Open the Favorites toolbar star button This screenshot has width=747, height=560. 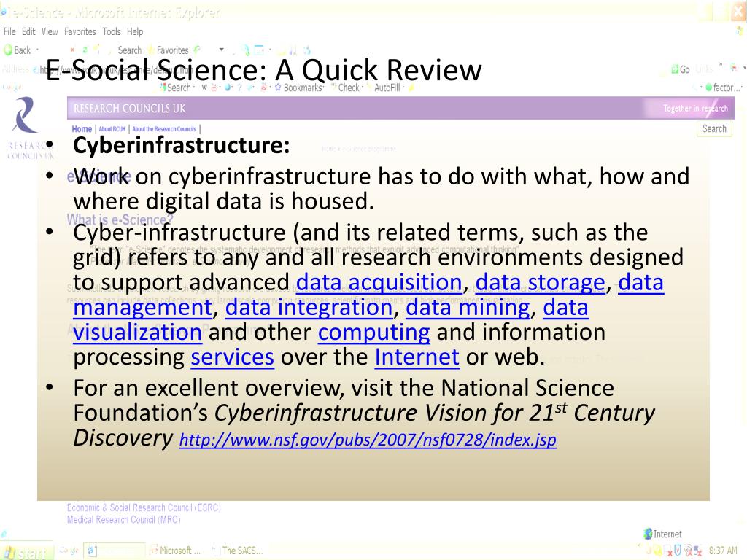169,50
